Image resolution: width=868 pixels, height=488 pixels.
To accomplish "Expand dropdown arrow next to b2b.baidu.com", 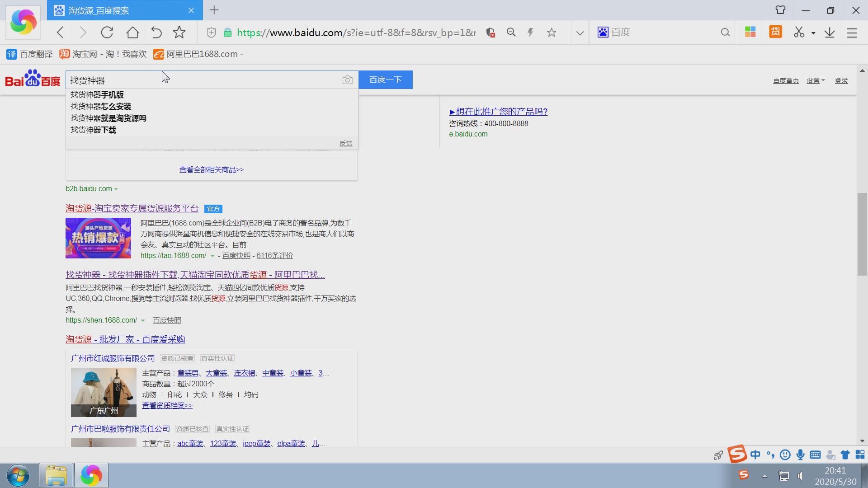I will 116,189.
